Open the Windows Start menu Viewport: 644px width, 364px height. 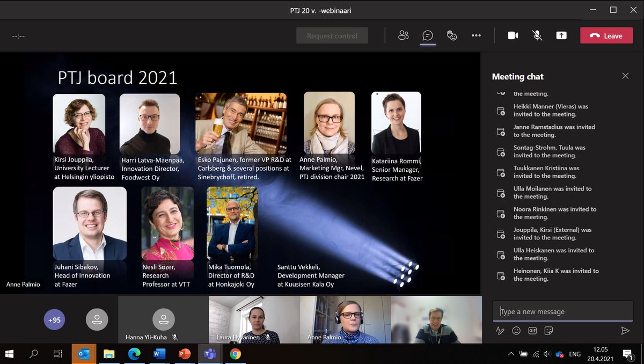[10, 354]
